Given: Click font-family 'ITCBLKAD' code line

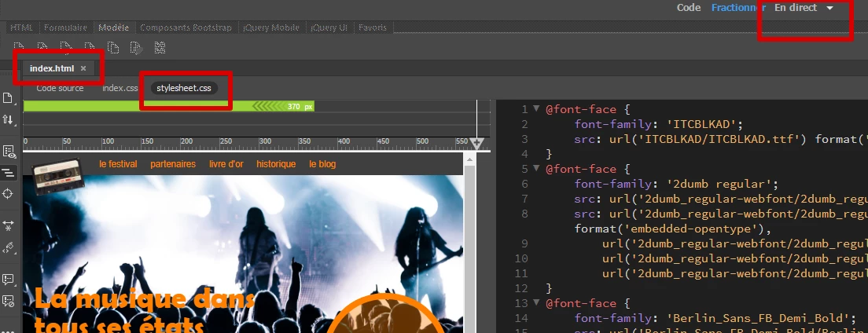Looking at the screenshot, I should point(658,124).
